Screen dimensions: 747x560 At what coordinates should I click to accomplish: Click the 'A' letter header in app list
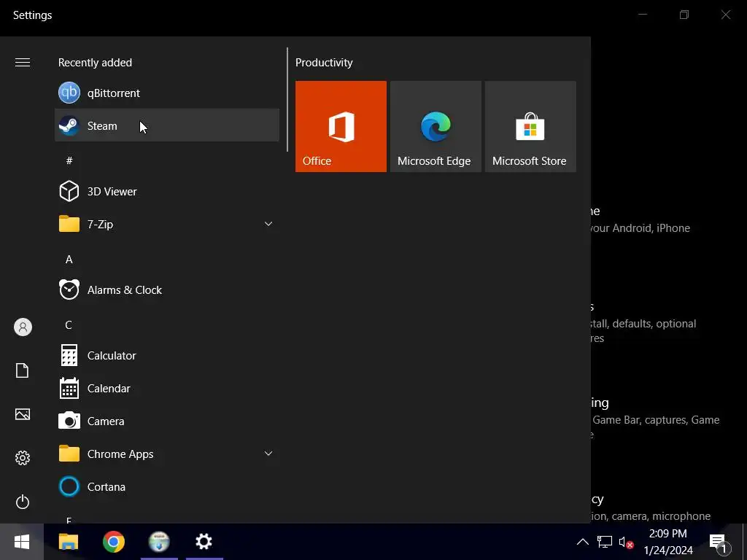69,259
